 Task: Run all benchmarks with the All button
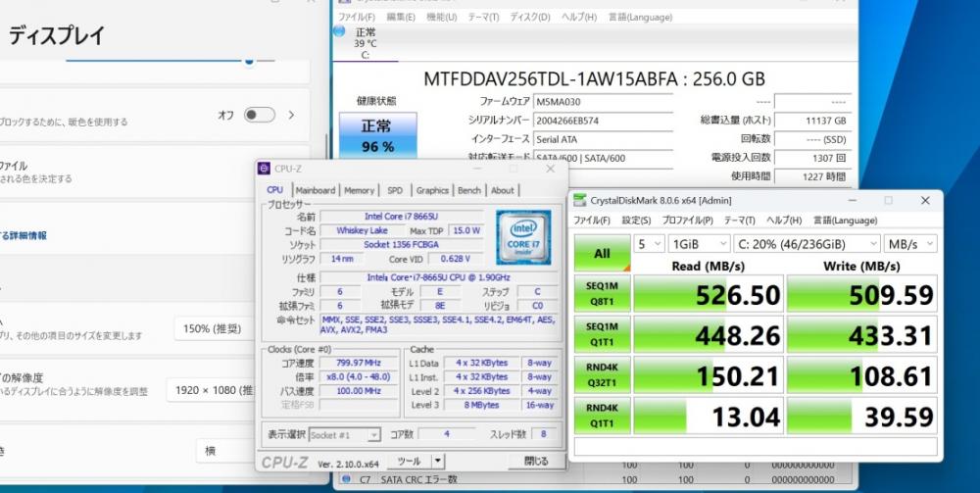point(603,253)
